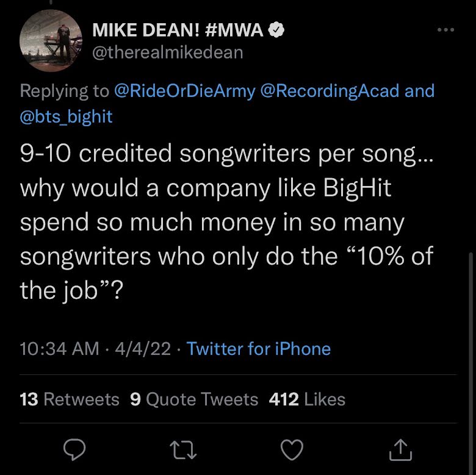
Task: Open the @RecordingAcad mention
Action: (330, 91)
